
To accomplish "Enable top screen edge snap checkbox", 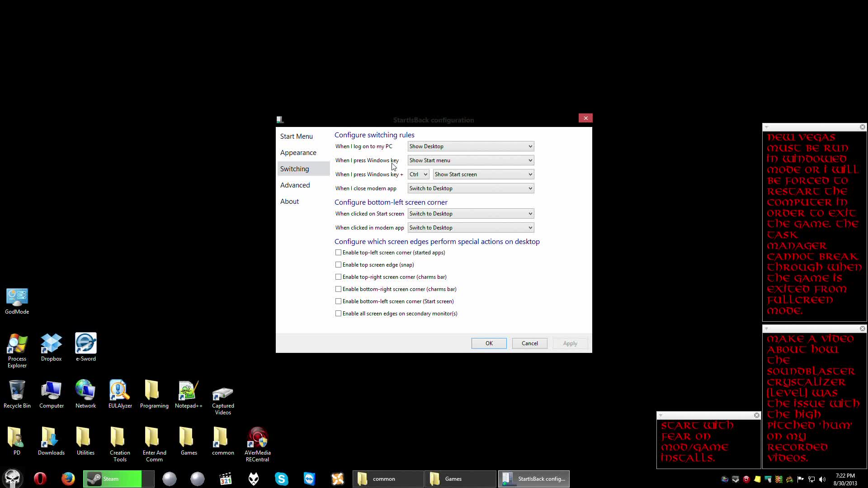I will pos(338,265).
